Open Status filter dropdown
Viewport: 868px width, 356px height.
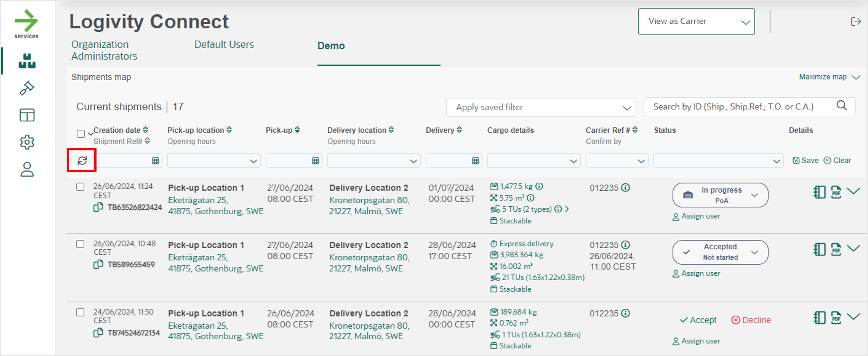(718, 161)
